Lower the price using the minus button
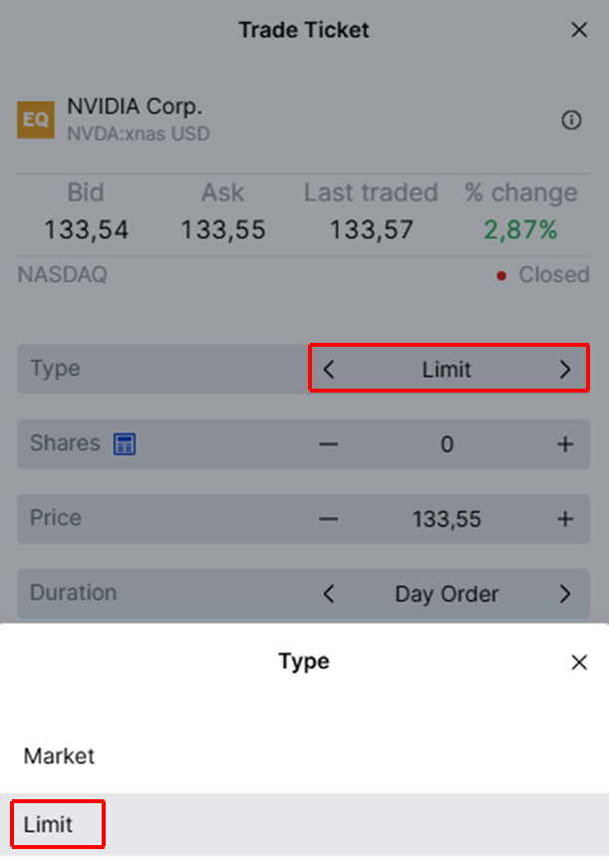Screen dimensions: 609x868 (329, 519)
